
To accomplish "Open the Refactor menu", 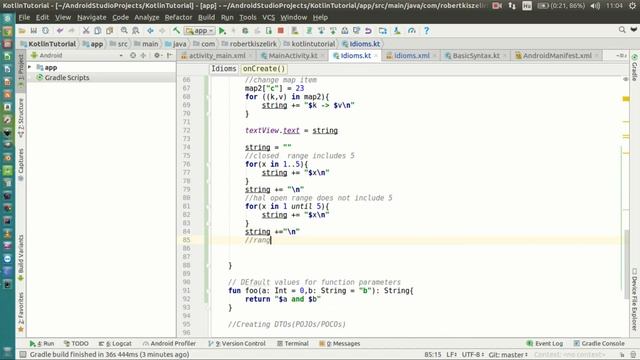I will coord(178,18).
